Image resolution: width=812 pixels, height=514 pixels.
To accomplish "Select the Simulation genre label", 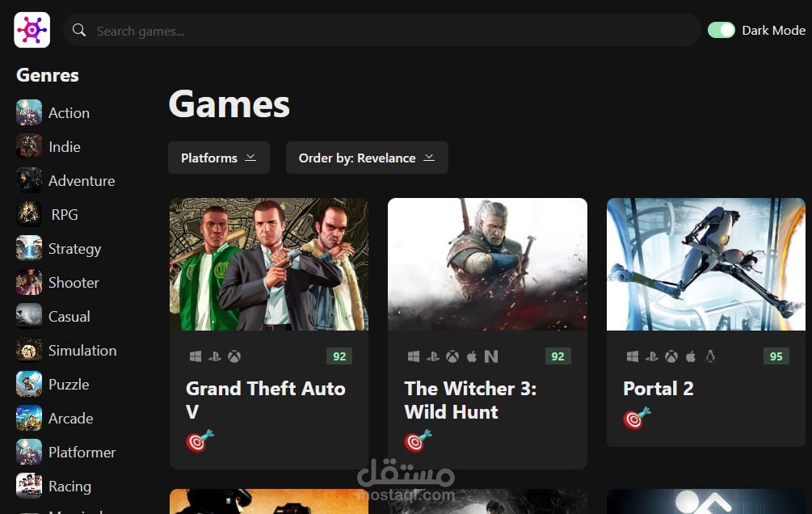I will pos(82,351).
